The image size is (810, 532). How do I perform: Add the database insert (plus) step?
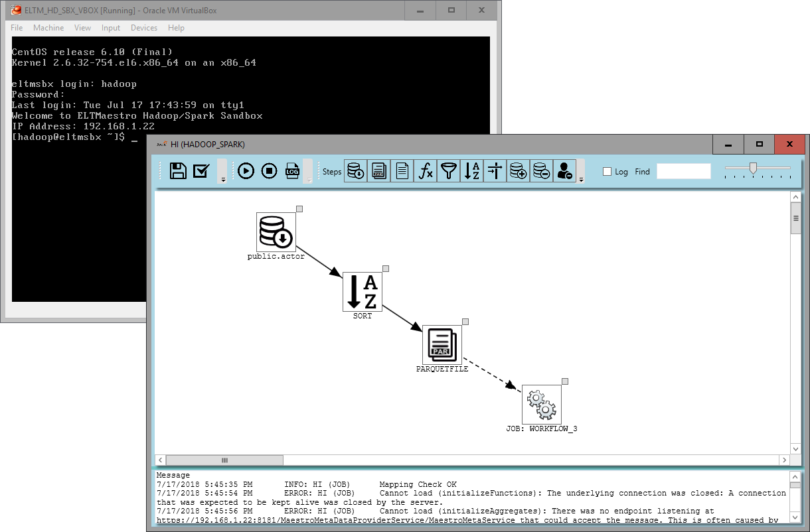click(x=519, y=171)
